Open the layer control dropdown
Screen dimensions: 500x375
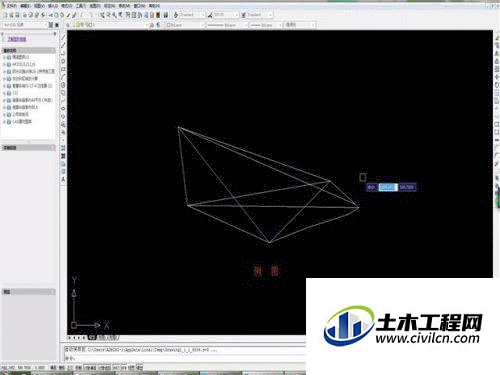[110, 25]
